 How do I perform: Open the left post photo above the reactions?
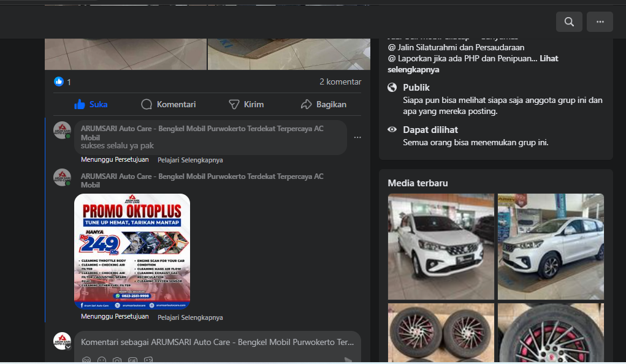click(126, 55)
